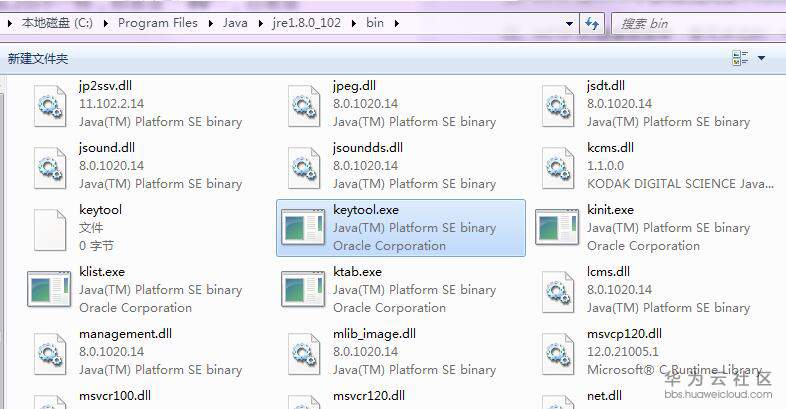Go to 本地磁盘 (C:) in breadcrumb

tap(57, 23)
